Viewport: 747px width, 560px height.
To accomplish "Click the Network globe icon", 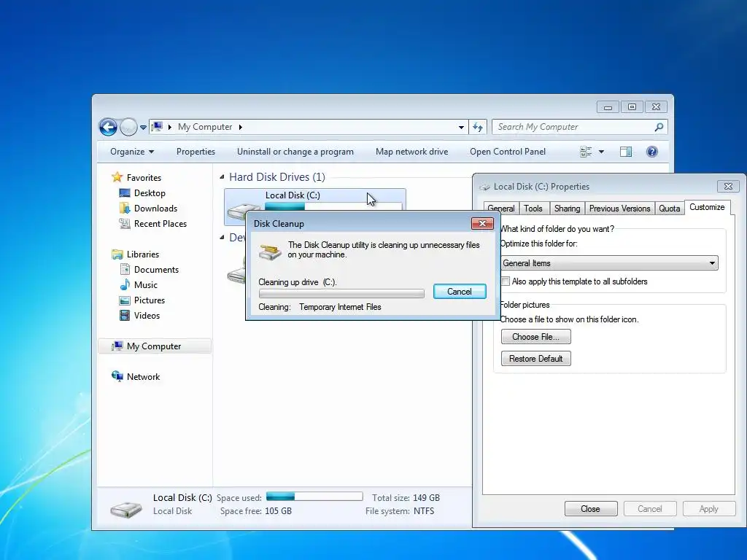I will [117, 376].
